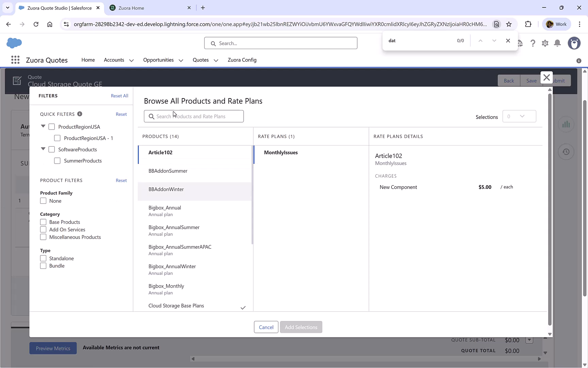Viewport: 588px width, 368px height.
Task: Open the Zuora Config menu item
Action: [242, 60]
